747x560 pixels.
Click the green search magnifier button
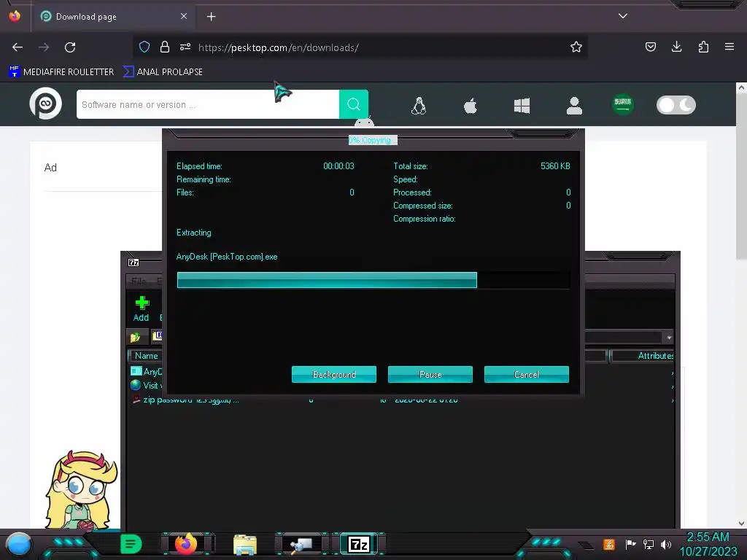click(x=354, y=104)
